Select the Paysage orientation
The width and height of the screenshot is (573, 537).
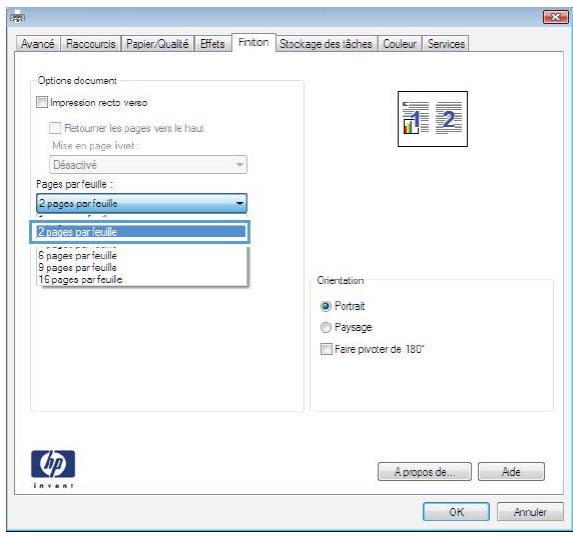325,327
